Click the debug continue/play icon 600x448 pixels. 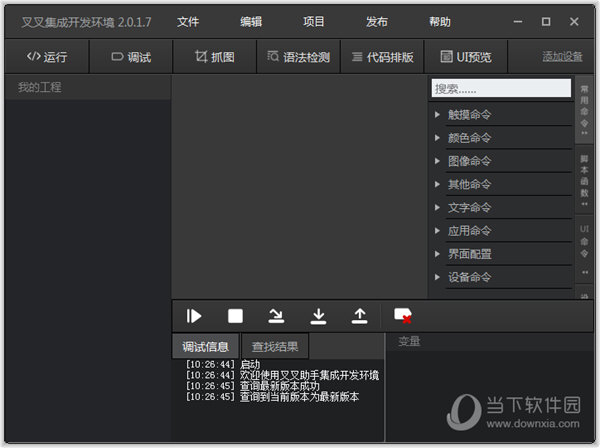pos(194,316)
